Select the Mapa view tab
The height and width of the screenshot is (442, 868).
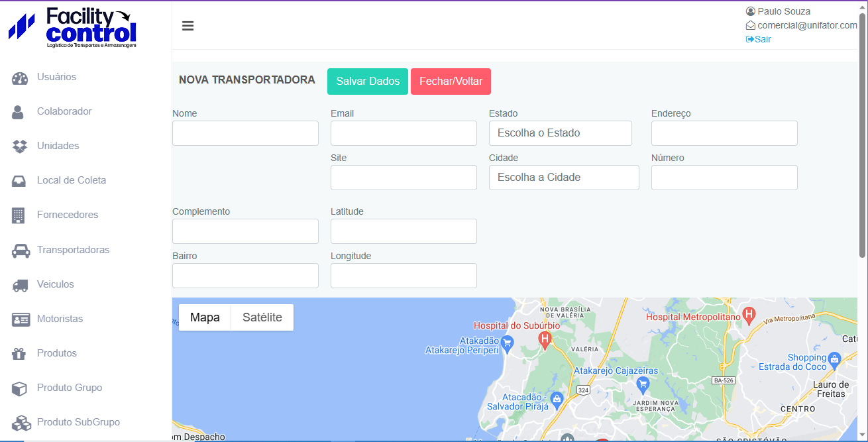click(204, 317)
